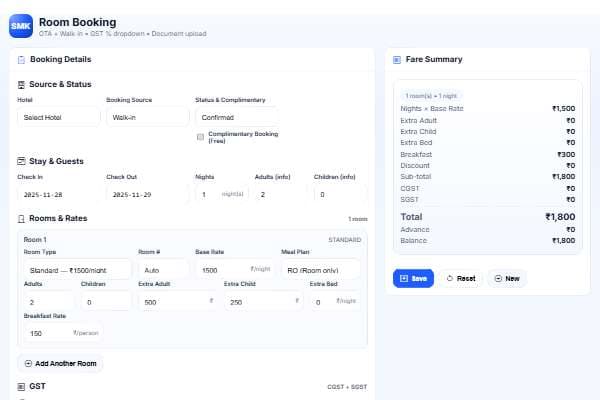The height and width of the screenshot is (400, 600).
Task: Click the Nights × Base Rate ₹1,500 value
Action: tap(564, 109)
